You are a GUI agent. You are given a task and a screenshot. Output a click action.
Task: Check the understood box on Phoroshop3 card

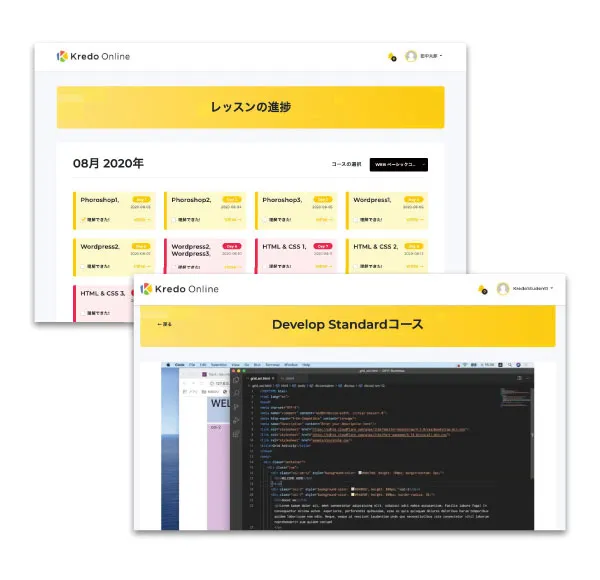[265, 220]
